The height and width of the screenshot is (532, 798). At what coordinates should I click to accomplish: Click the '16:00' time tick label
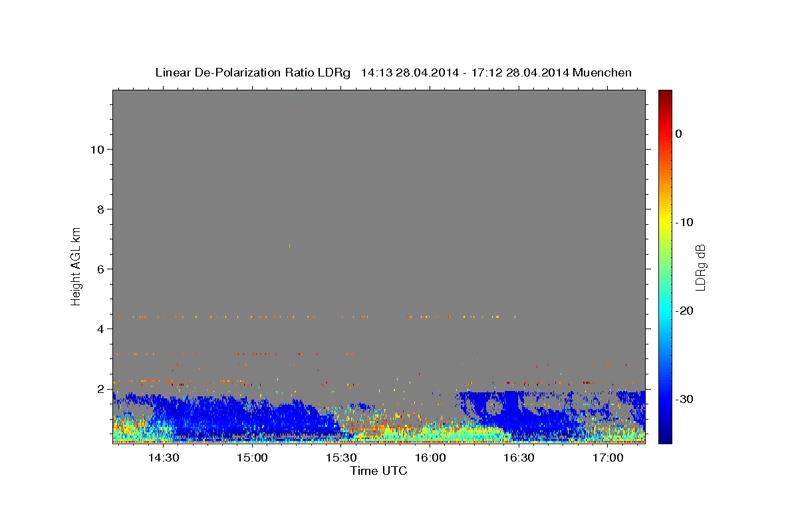point(430,458)
